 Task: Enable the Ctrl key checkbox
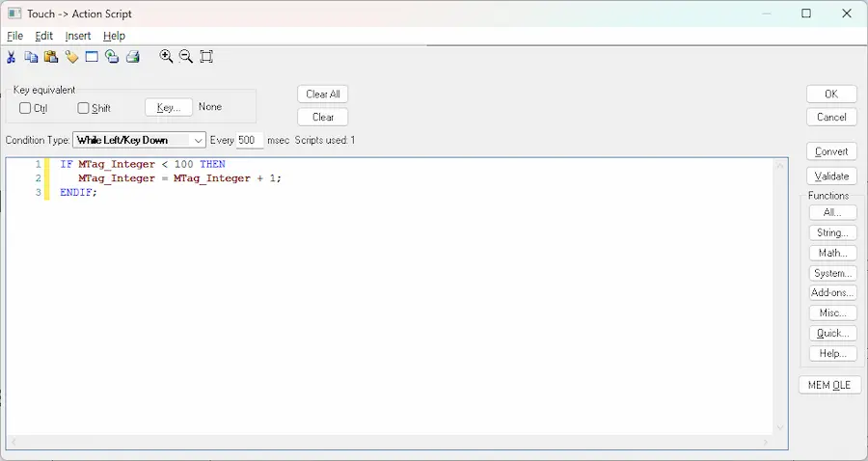click(25, 108)
